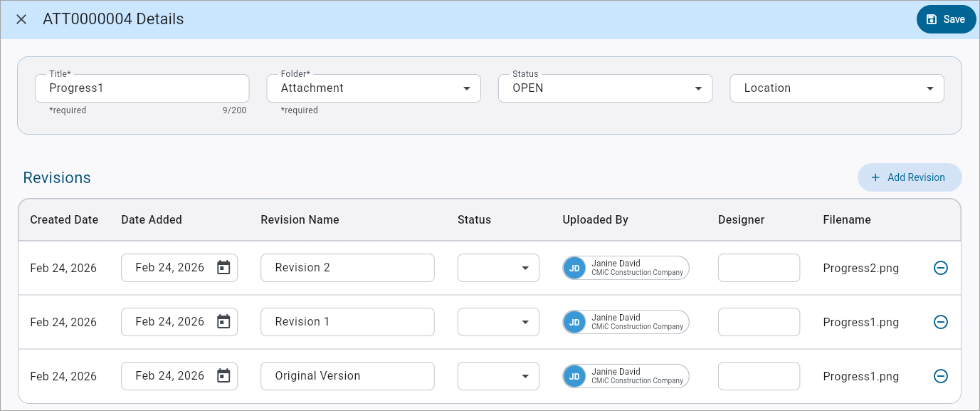This screenshot has height=411, width=980.
Task: Click the Save button
Action: coord(946,19)
